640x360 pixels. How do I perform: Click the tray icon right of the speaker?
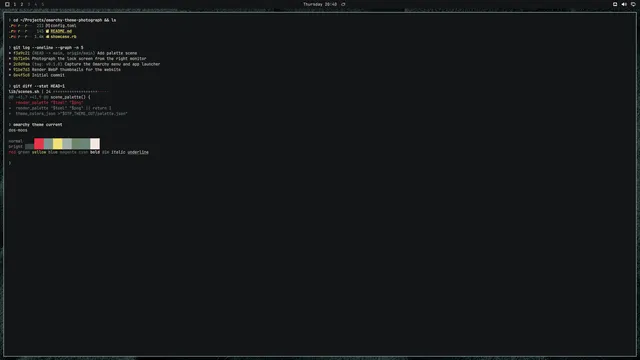coord(633,4)
